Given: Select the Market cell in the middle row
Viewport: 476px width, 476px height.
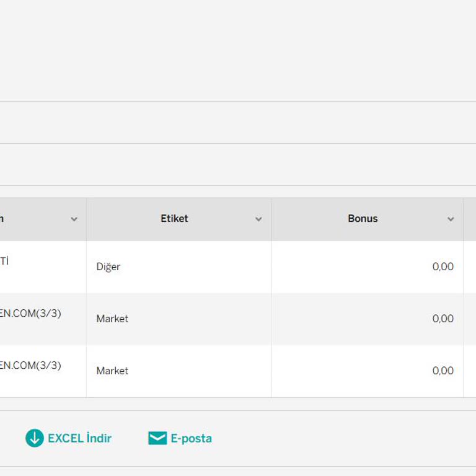Looking at the screenshot, I should (178, 319).
